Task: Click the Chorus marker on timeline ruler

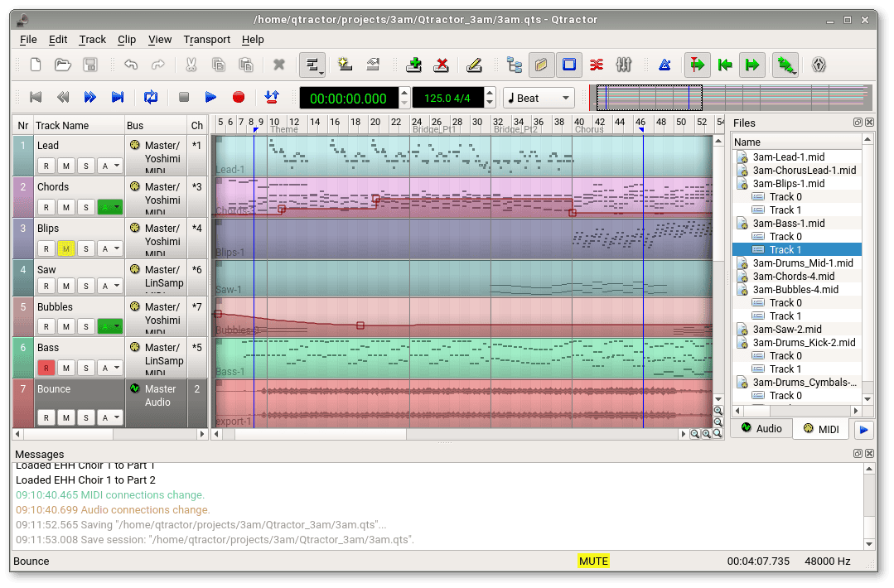Action: pyautogui.click(x=589, y=130)
